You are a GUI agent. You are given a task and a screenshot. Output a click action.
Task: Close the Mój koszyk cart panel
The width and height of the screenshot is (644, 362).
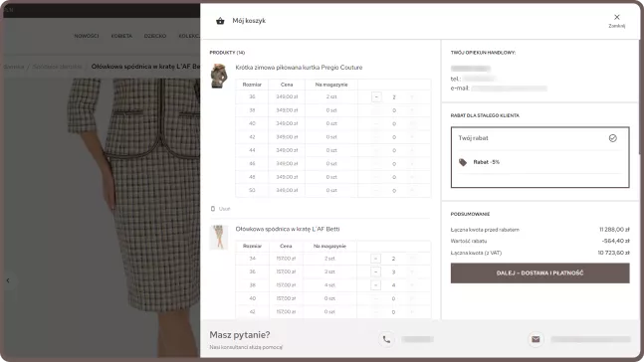pos(616,20)
